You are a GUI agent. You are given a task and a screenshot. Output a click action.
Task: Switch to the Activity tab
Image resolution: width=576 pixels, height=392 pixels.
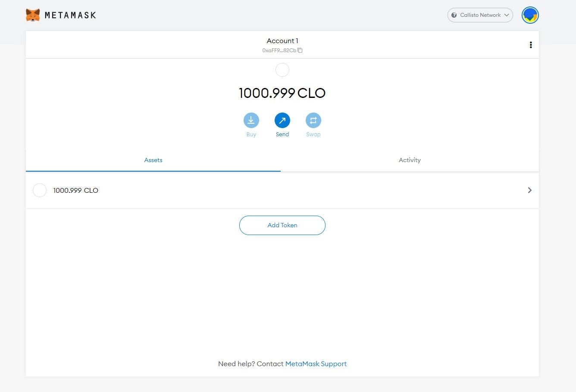(409, 160)
